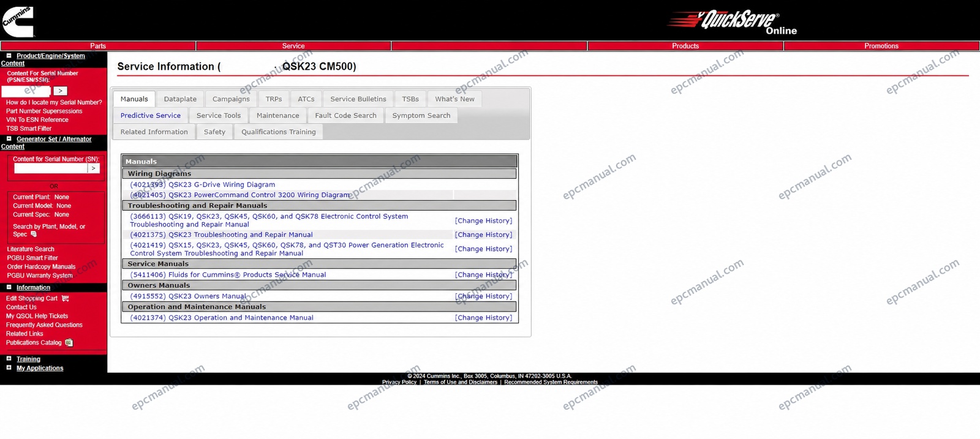The height and width of the screenshot is (439, 980).
Task: Click the PSN/ESN/SSN serial number field
Action: tap(26, 91)
